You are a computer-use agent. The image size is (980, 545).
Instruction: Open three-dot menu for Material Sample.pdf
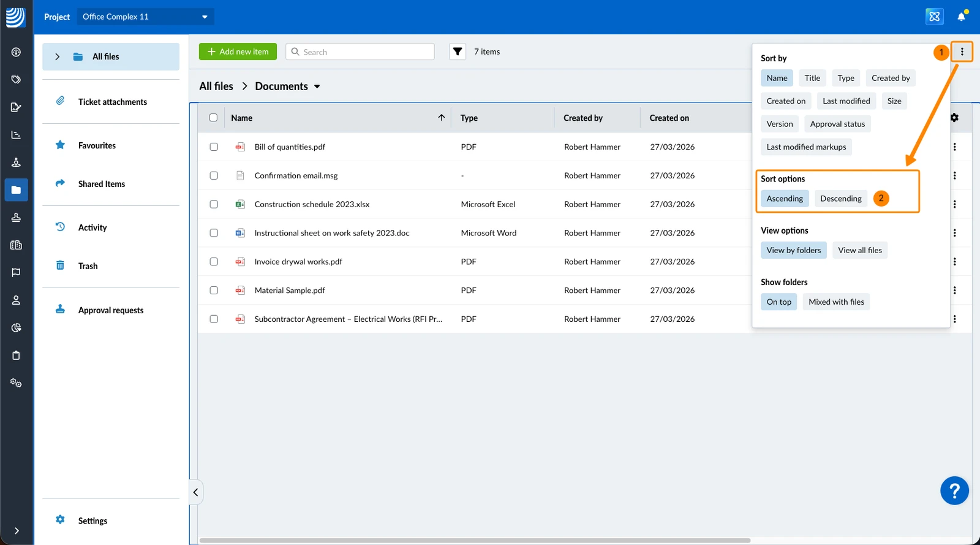pos(955,291)
